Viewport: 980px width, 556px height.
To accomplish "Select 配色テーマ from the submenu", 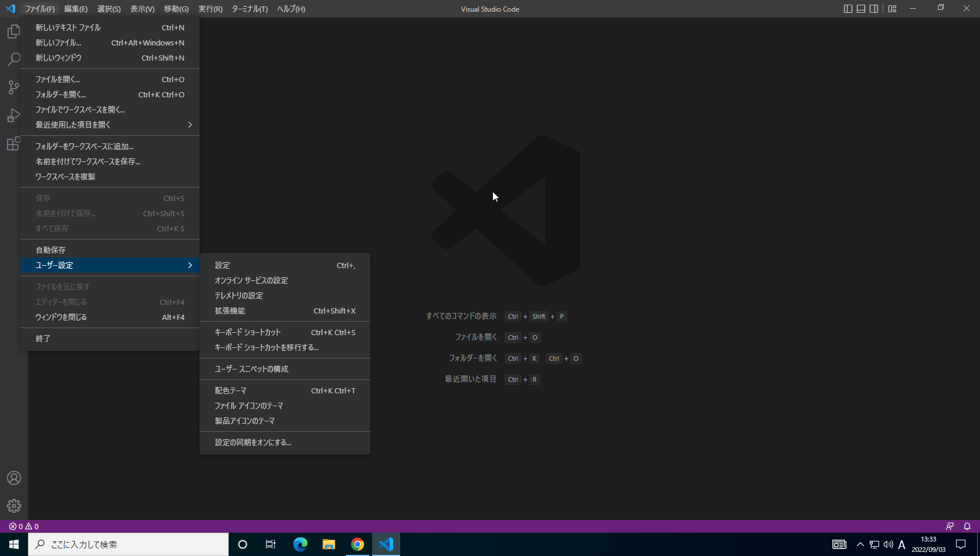I will coord(285,390).
